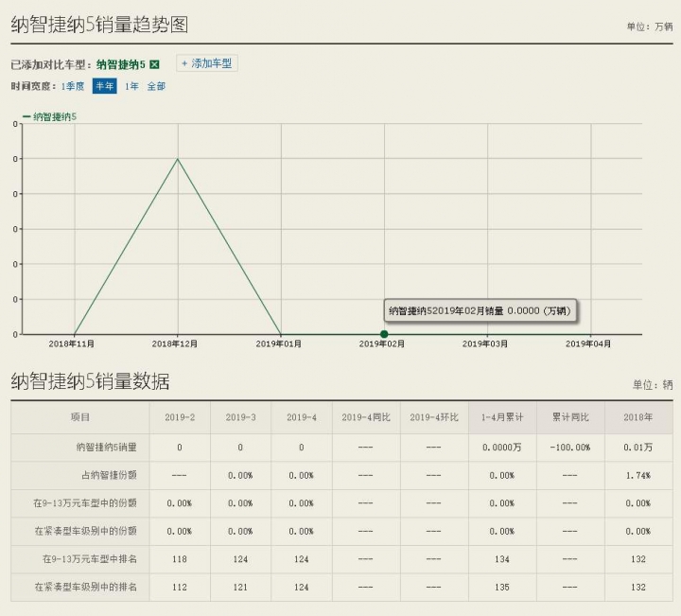
Task: Remove 纳智捷纳5 via green X icon
Action: pyautogui.click(x=154, y=64)
